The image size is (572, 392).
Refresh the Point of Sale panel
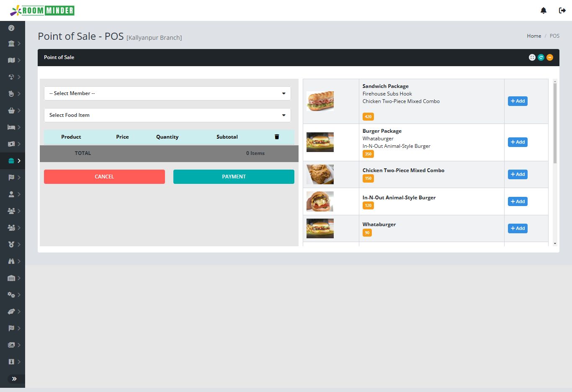(541, 57)
